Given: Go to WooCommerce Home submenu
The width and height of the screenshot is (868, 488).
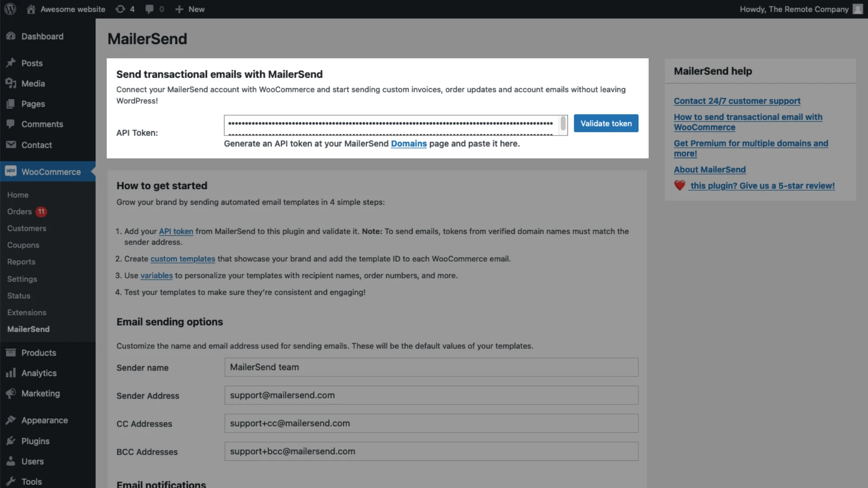Looking at the screenshot, I should tap(18, 195).
